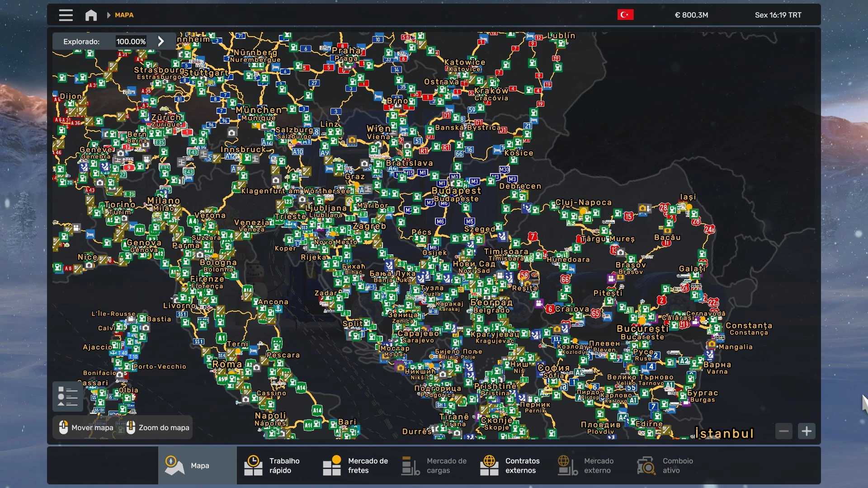Screen dimensions: 868x488
Task: Zoom in the map with plus button
Action: pos(807,431)
